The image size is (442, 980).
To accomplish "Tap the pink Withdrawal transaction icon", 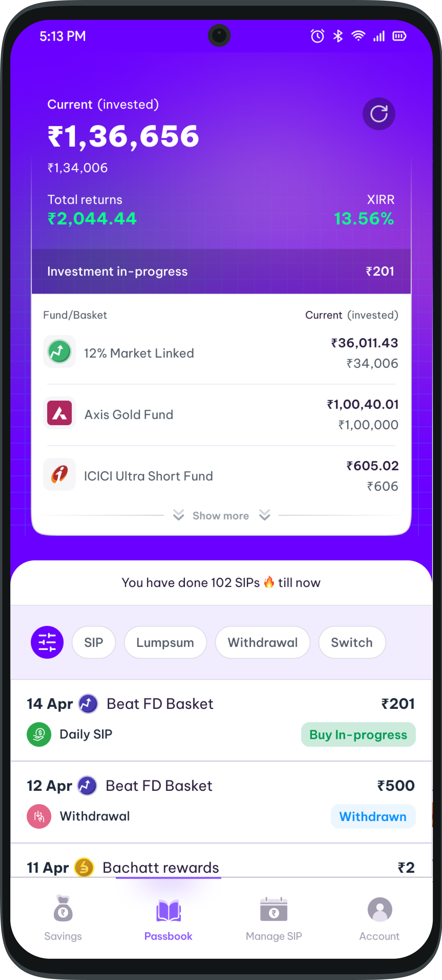I will [x=39, y=816].
